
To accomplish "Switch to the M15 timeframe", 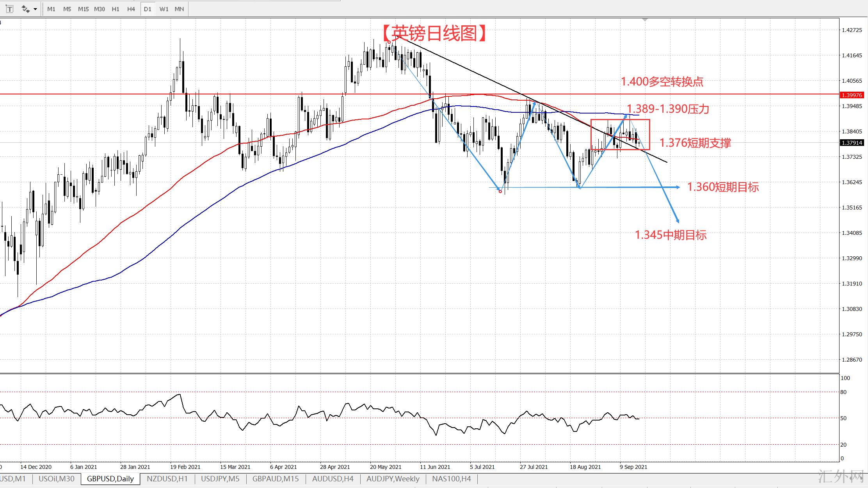I will pos(83,9).
